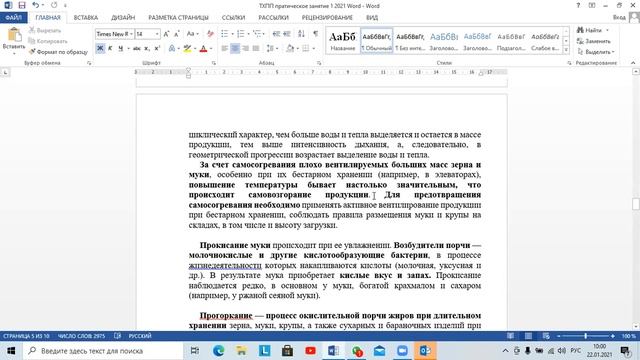640x360 pixels.
Task: Toggle underline formatting (Ч)
Action: coord(120,49)
